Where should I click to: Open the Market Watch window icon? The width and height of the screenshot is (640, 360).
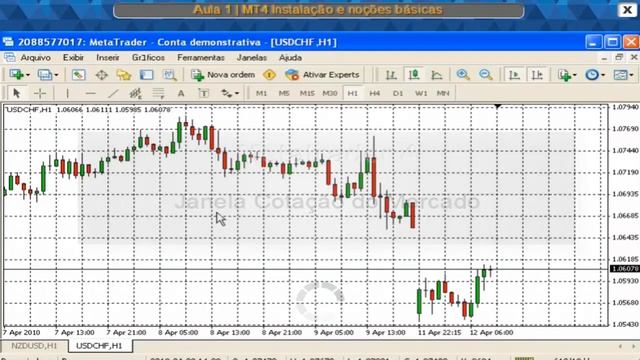click(78, 75)
